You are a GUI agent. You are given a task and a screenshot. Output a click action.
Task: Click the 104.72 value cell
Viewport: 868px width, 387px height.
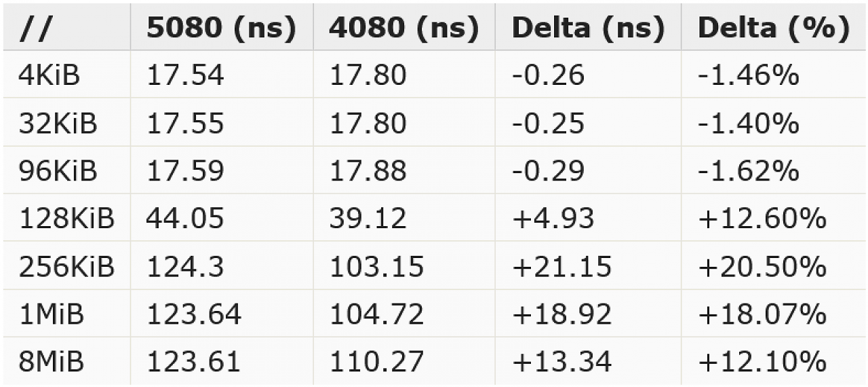click(376, 313)
